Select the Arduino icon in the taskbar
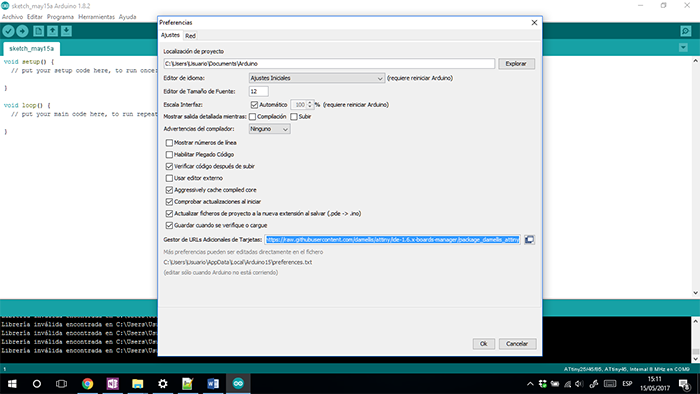 [238, 384]
